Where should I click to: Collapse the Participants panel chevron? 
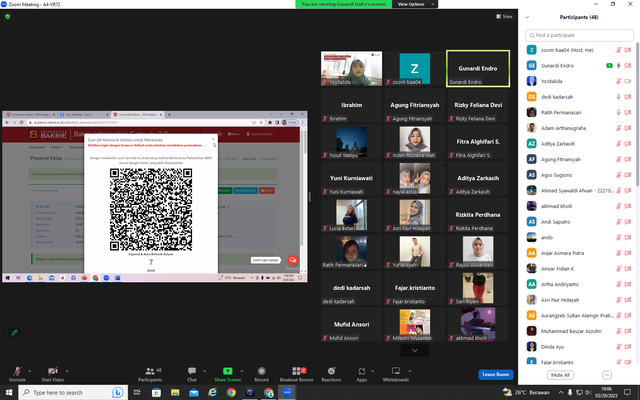point(527,17)
